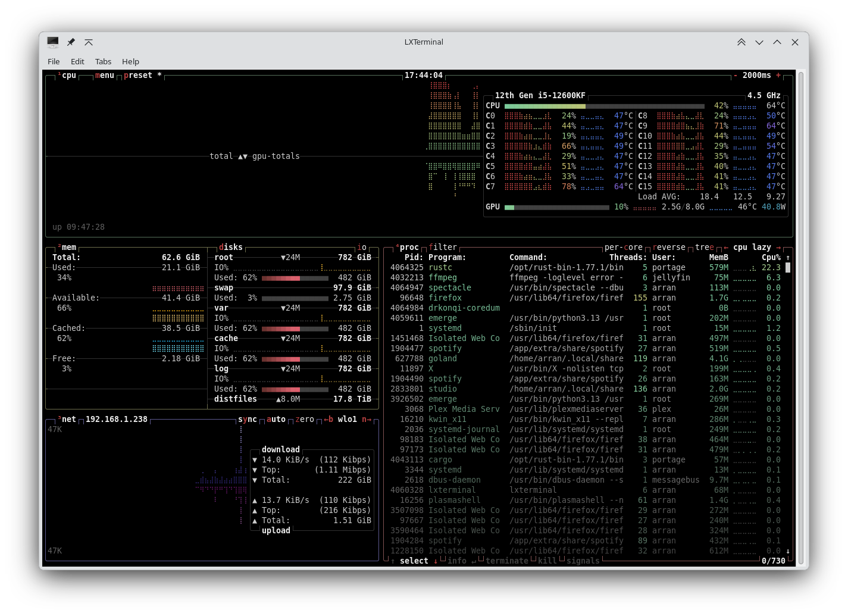This screenshot has height=616, width=848.
Task: Click the wlo1 interface name
Action: coord(348,419)
